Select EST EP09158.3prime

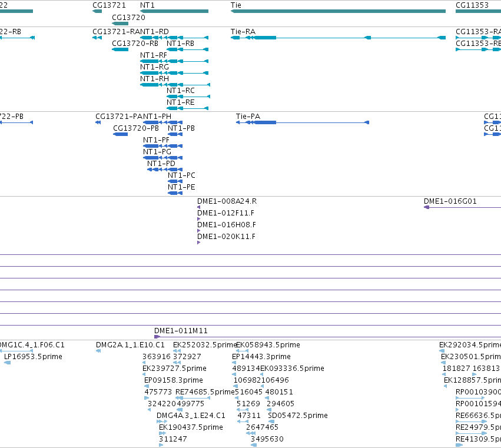(x=147, y=386)
